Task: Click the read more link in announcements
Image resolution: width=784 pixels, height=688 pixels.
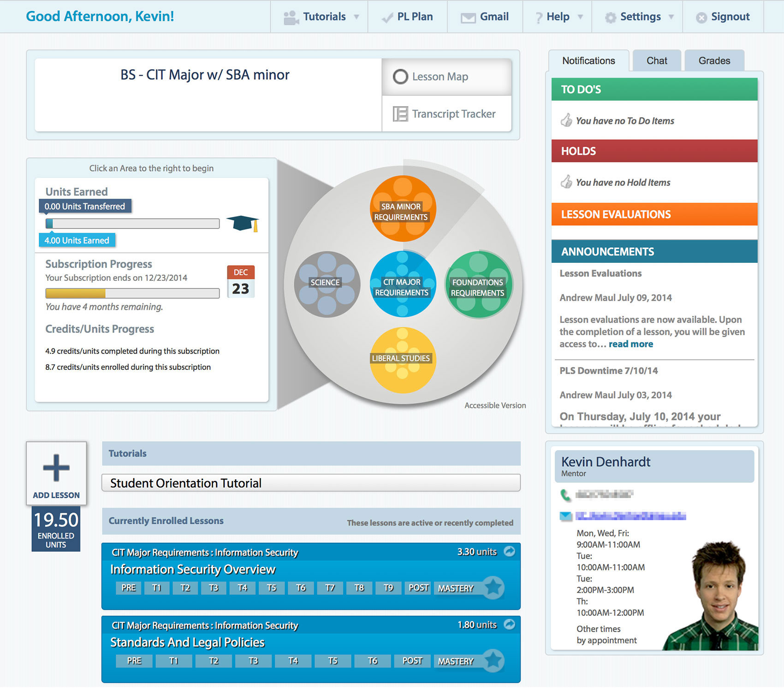Action: (631, 344)
